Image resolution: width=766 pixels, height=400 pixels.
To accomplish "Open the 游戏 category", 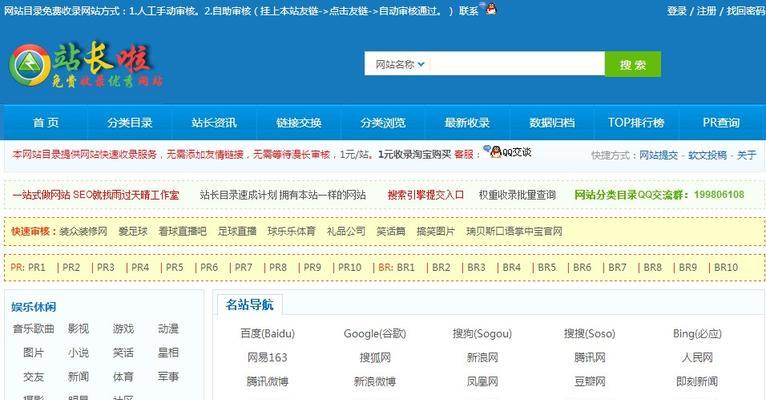I will click(123, 329).
